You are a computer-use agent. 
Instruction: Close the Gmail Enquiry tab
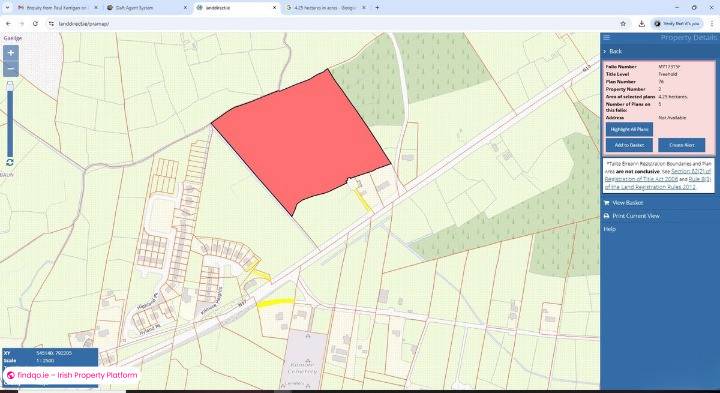pyautogui.click(x=96, y=8)
